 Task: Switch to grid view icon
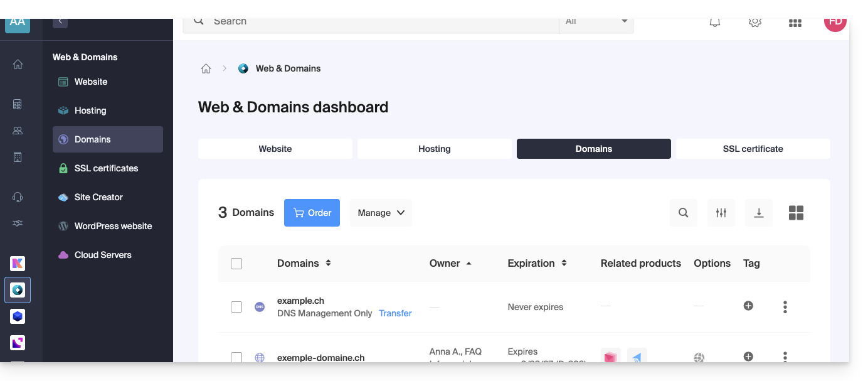click(x=796, y=213)
